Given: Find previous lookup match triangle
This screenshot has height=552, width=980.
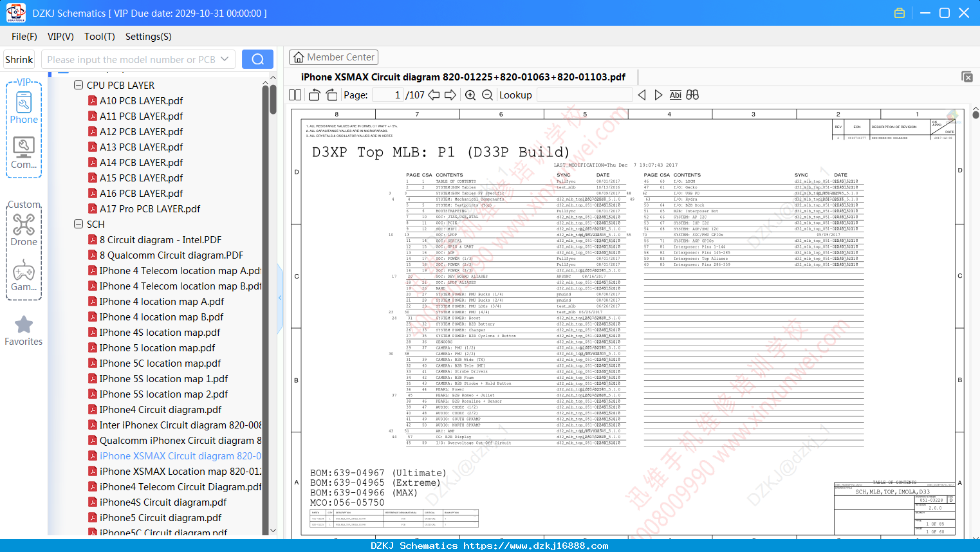Looking at the screenshot, I should pos(642,95).
